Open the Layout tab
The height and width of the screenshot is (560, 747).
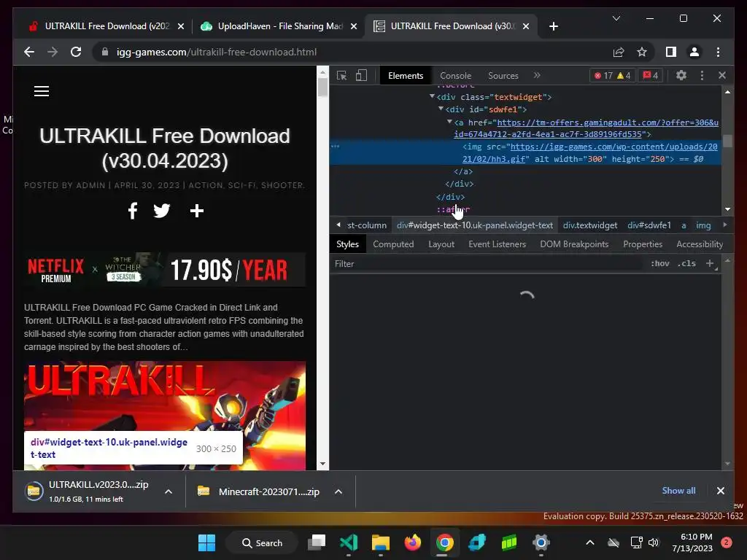(x=441, y=244)
